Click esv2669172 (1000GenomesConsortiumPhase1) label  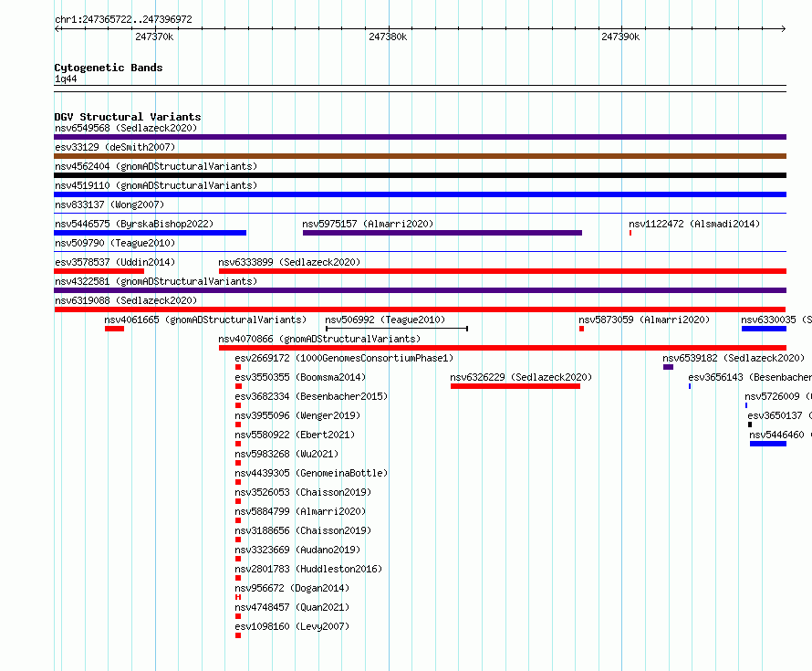pos(344,358)
